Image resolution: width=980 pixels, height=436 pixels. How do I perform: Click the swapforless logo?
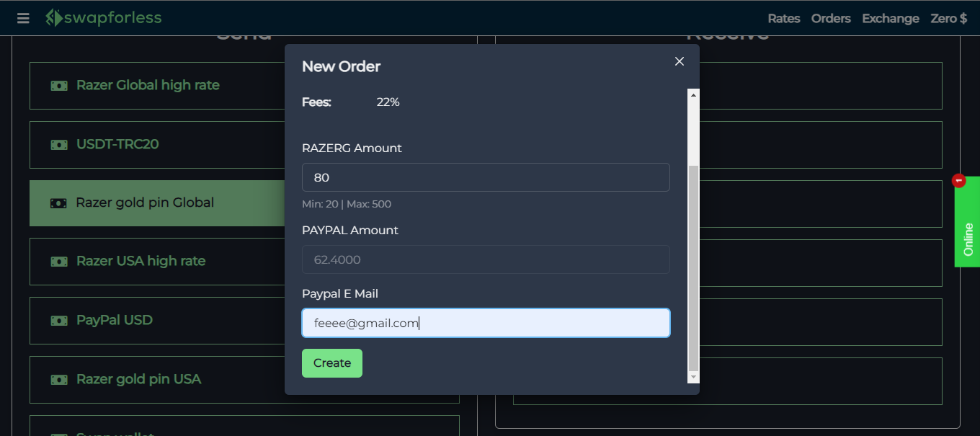(x=103, y=18)
